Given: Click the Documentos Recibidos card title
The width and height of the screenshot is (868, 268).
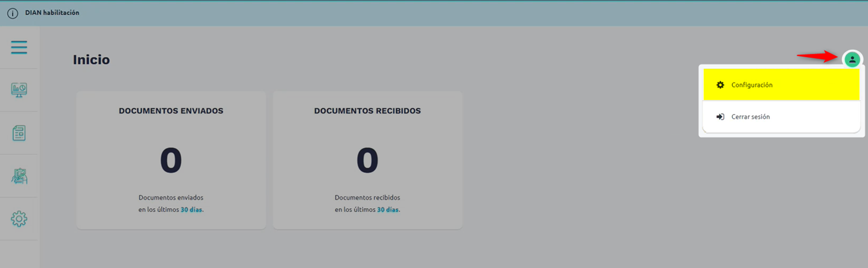Looking at the screenshot, I should [x=367, y=111].
